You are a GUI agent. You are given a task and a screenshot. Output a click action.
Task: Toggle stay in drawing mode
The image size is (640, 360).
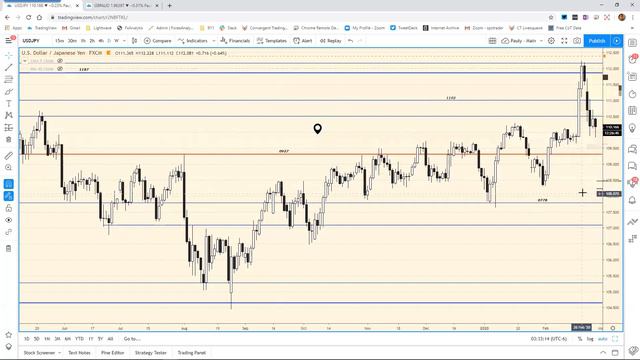pos(9,196)
